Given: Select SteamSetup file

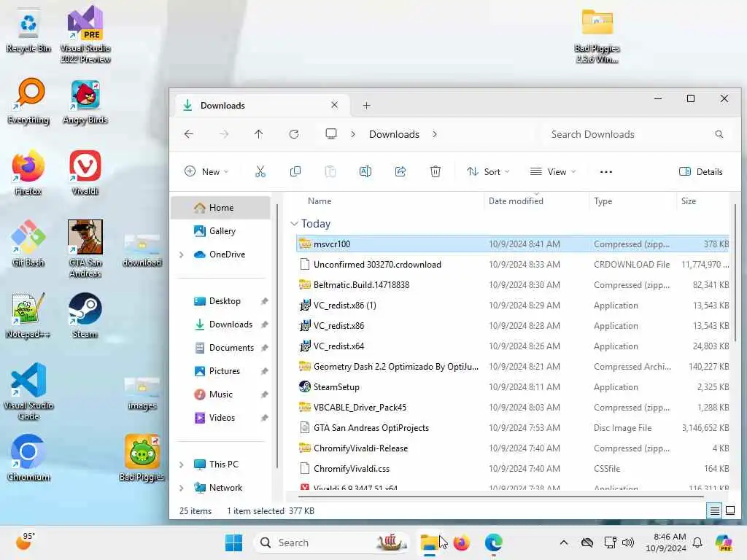Looking at the screenshot, I should (513, 386).
